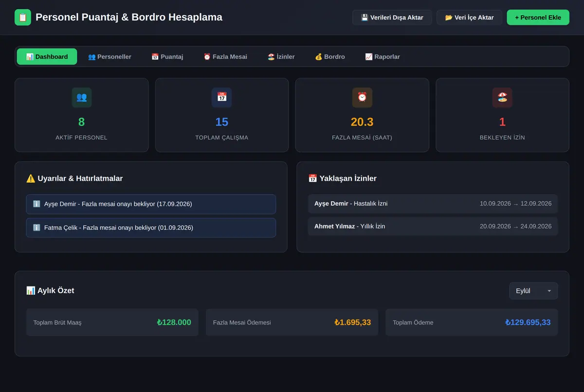Show the Raporlar tab

[383, 56]
